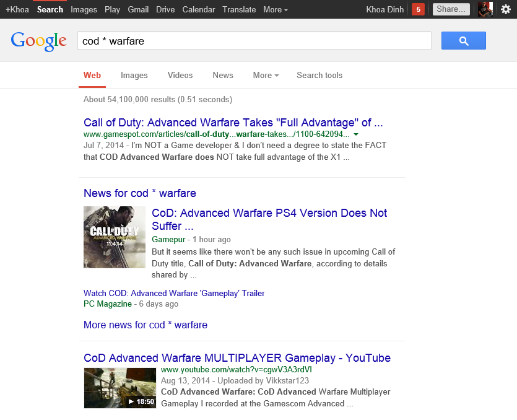Image resolution: width=517 pixels, height=420 pixels.
Task: Open the More dropdown next to News tab
Action: (266, 75)
